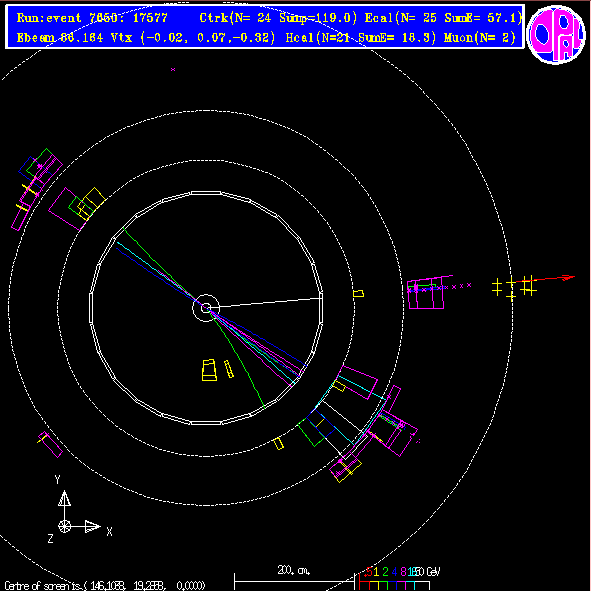Click the Z-axis circle symbol
The width and height of the screenshot is (591, 591).
pyautogui.click(x=64, y=527)
